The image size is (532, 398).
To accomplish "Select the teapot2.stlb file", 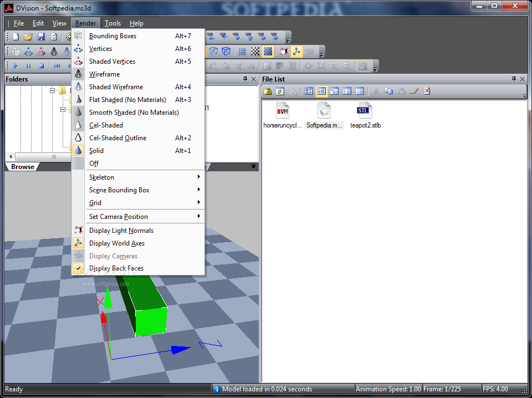I will (x=365, y=116).
